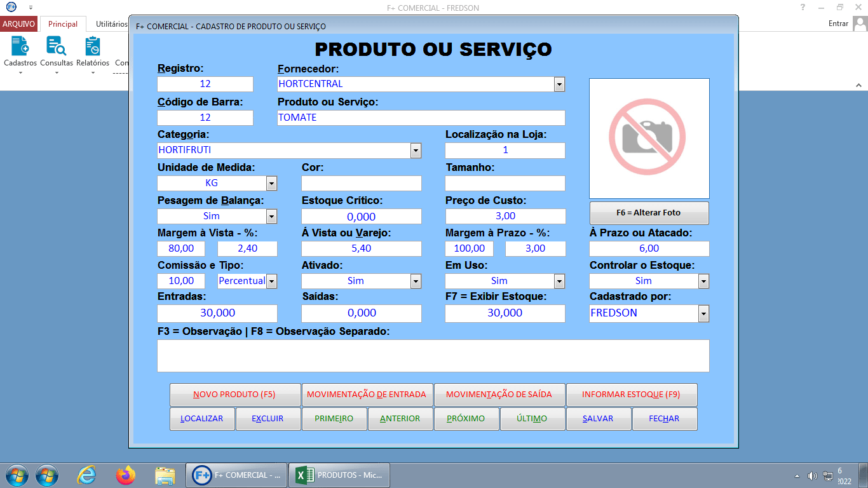Image resolution: width=868 pixels, height=488 pixels.
Task: Open the Pesagem de Balança dropdown
Action: (271, 216)
